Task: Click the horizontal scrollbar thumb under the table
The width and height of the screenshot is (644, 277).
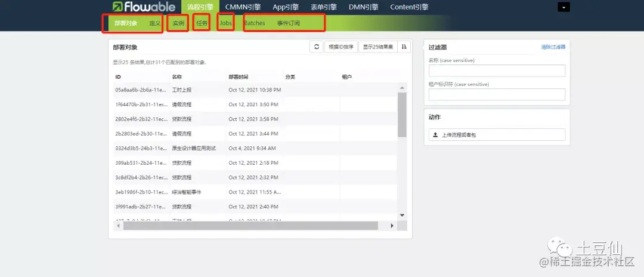Action: [x=250, y=226]
